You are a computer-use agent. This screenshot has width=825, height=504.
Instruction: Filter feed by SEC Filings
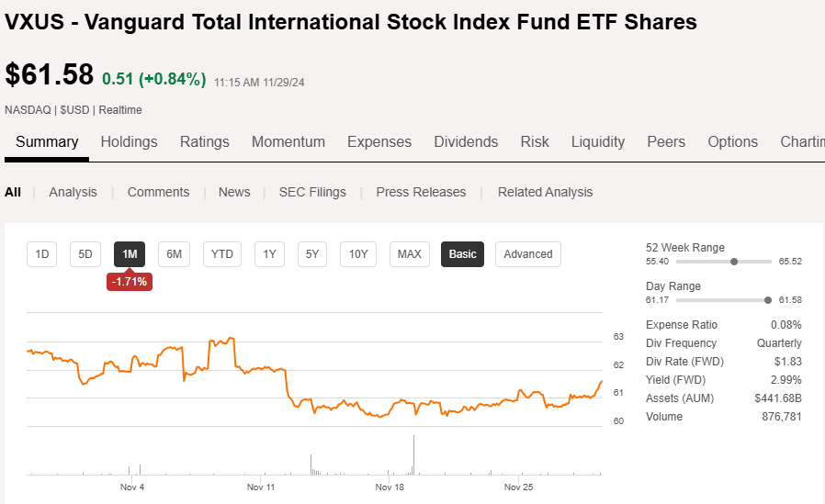coord(312,192)
